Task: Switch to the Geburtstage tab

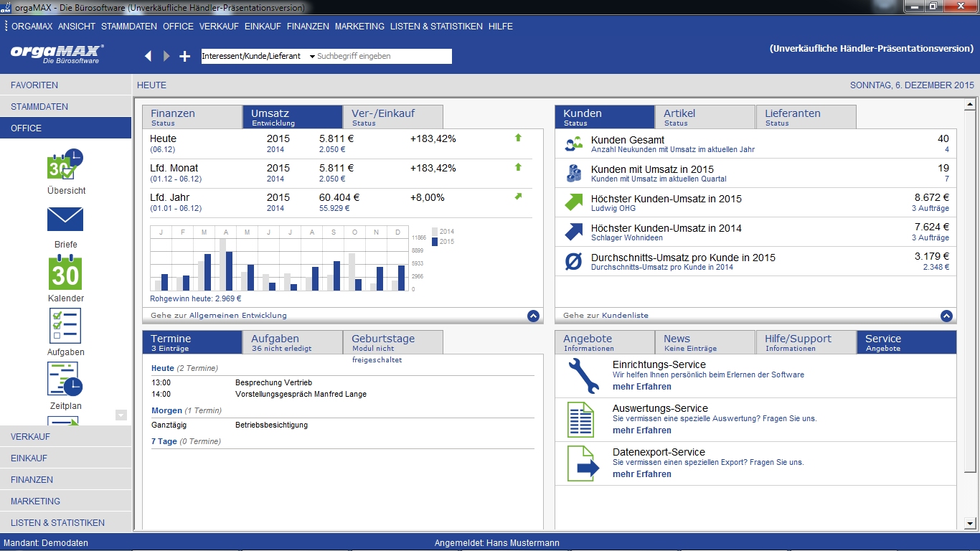Action: (x=393, y=342)
